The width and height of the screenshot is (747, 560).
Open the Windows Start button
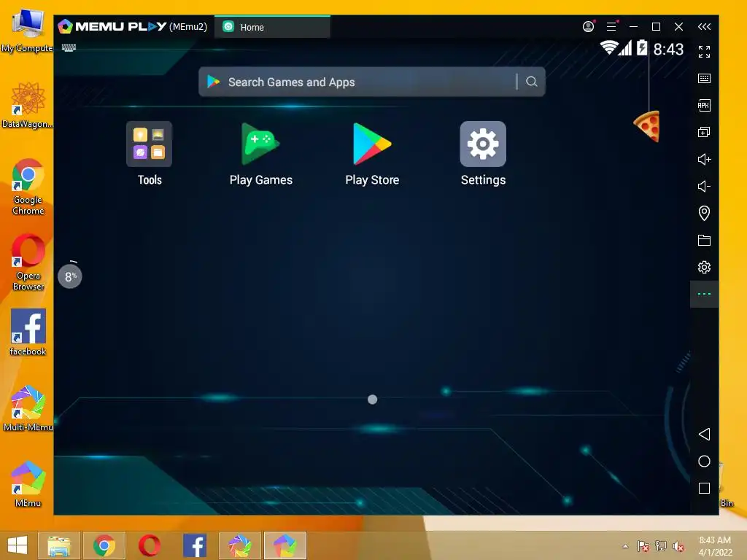pyautogui.click(x=18, y=545)
